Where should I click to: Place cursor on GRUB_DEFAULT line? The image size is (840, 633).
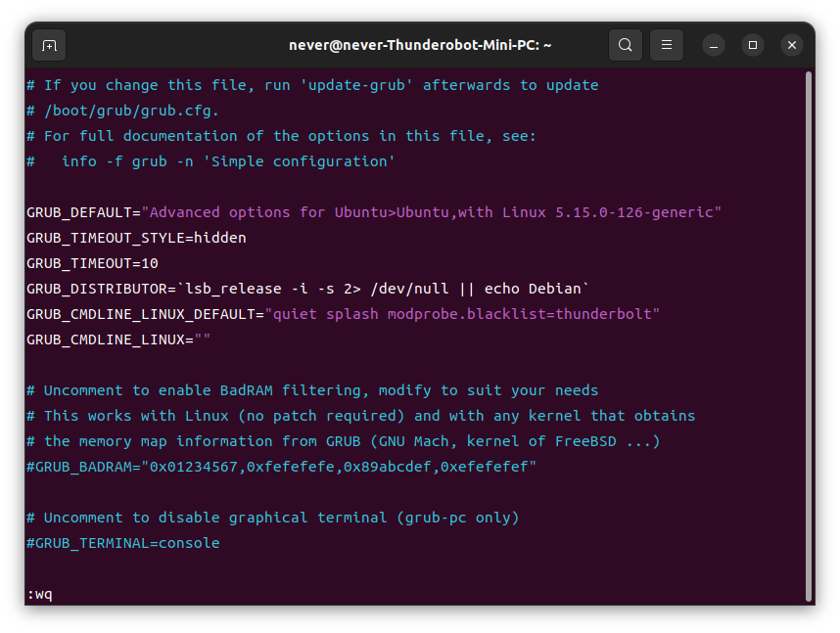coord(374,212)
